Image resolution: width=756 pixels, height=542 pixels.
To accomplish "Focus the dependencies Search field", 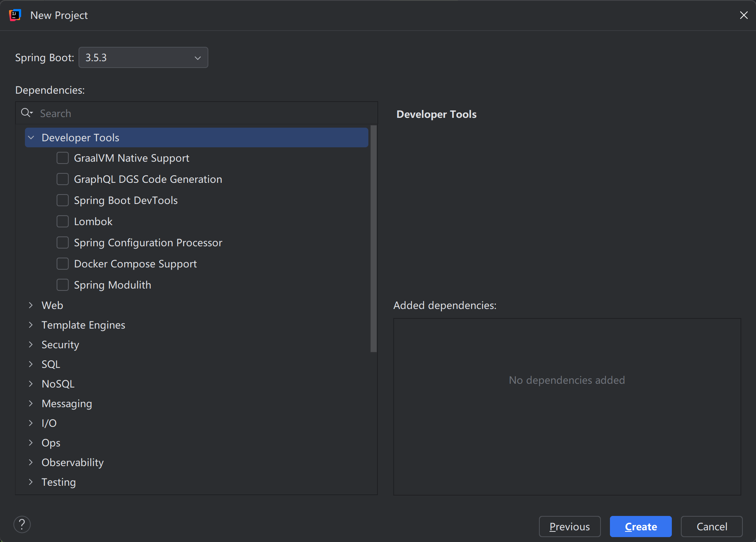I will (196, 113).
